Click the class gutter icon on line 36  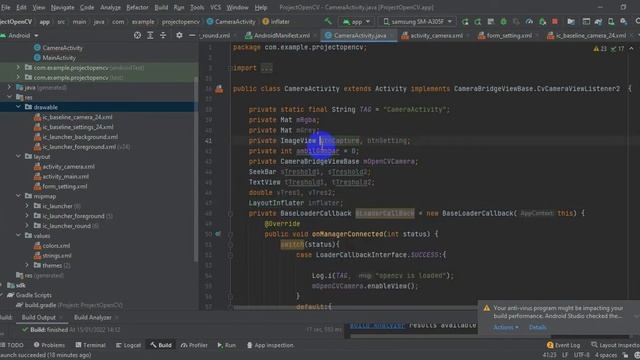coord(219,89)
